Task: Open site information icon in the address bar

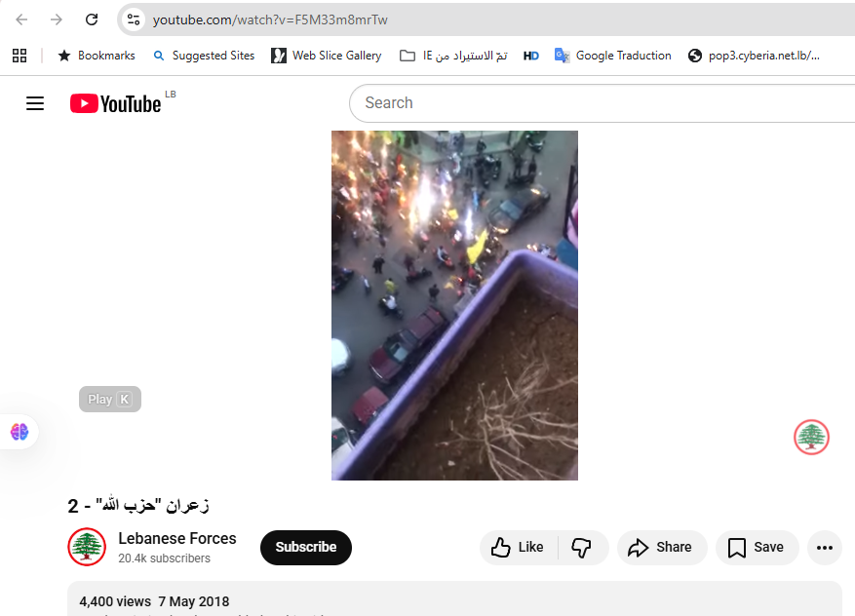Action: 133,19
